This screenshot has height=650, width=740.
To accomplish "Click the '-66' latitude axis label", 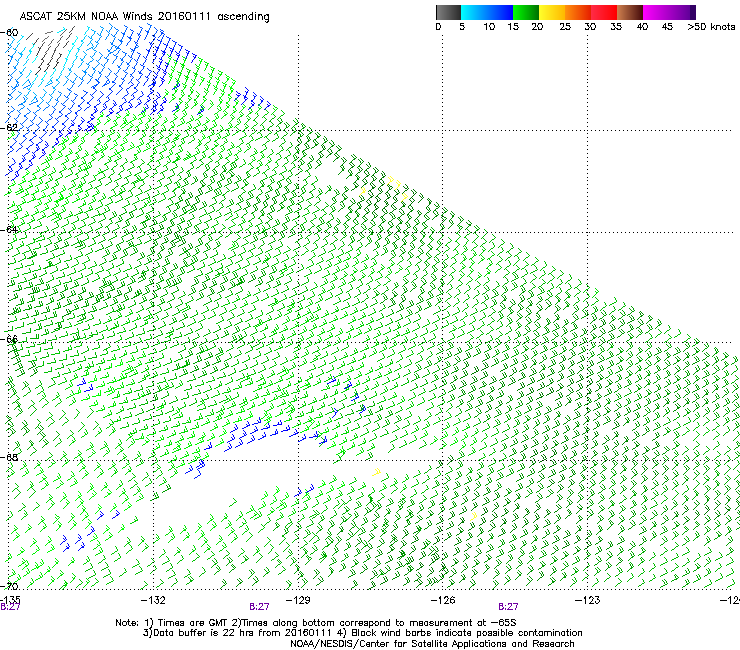I will [x=9, y=339].
